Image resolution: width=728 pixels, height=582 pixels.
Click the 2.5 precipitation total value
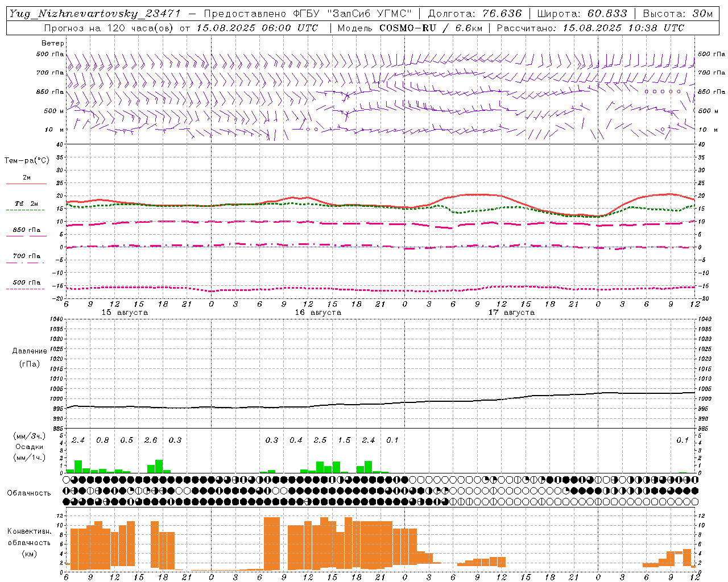pos(320,440)
